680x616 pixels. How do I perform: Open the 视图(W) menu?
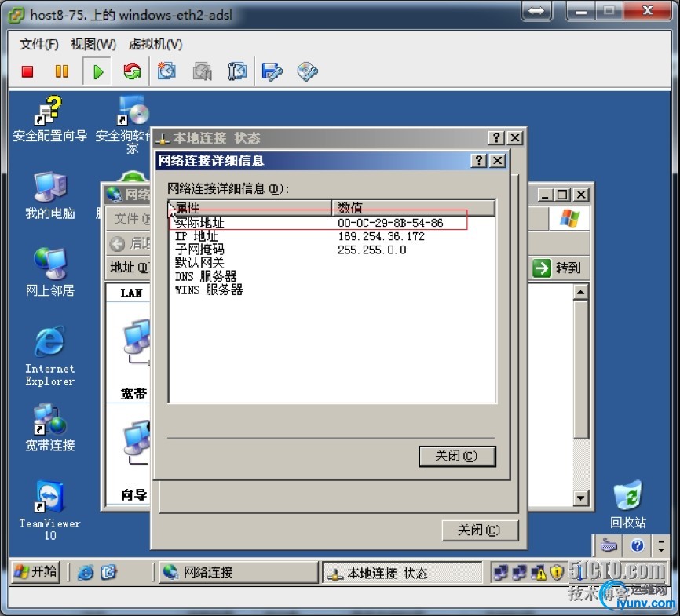93,44
